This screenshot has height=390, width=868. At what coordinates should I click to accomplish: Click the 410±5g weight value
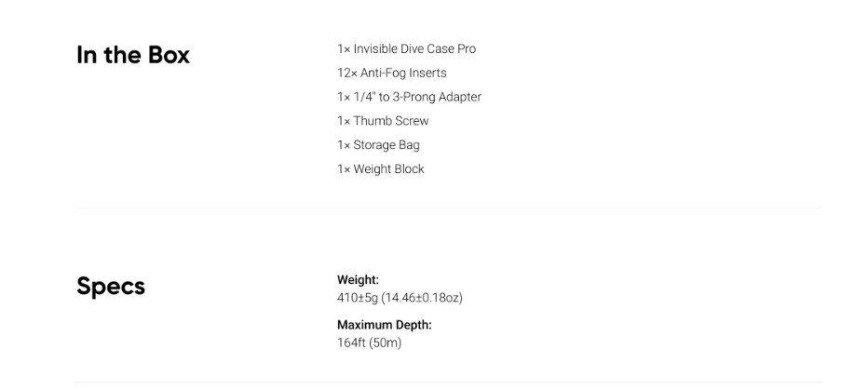(x=357, y=298)
